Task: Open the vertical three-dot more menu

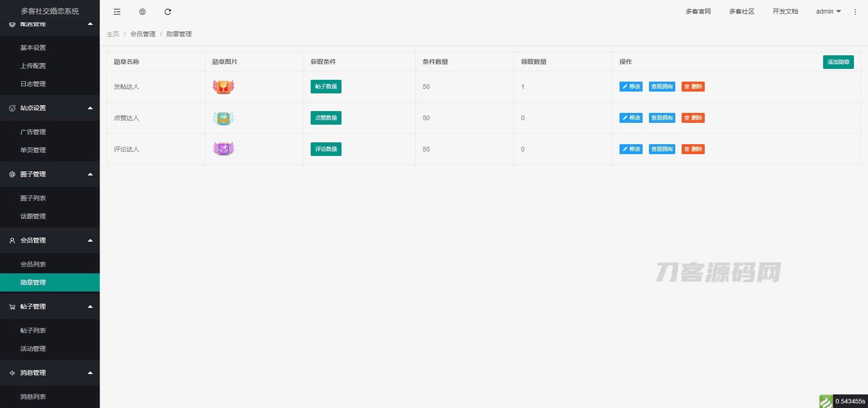Action: [855, 12]
